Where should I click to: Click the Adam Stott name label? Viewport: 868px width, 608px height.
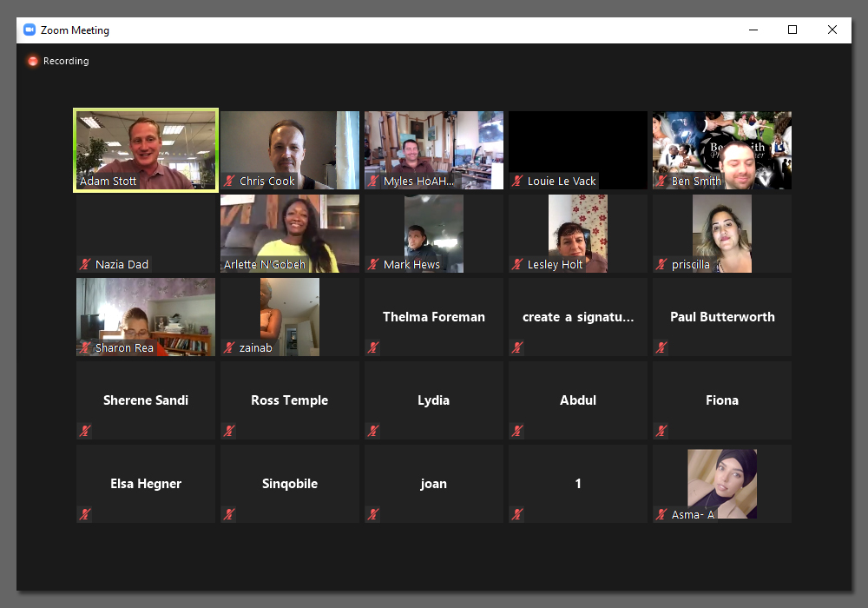108,181
